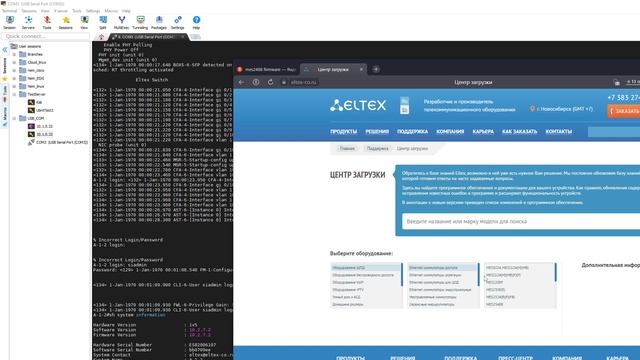The width and height of the screenshot is (640, 360).
Task: Click the Главная breadcrumb
Action: (x=347, y=149)
